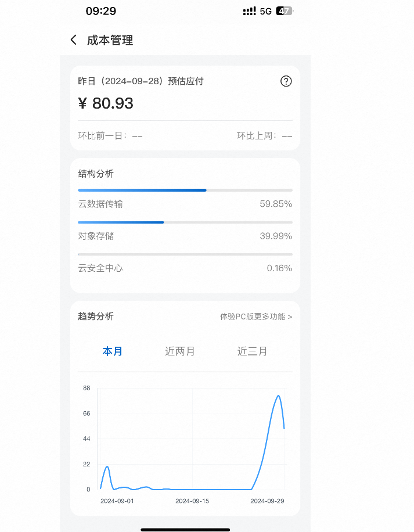414x532 pixels.
Task: Tap the 成本管理 page title
Action: pos(110,41)
